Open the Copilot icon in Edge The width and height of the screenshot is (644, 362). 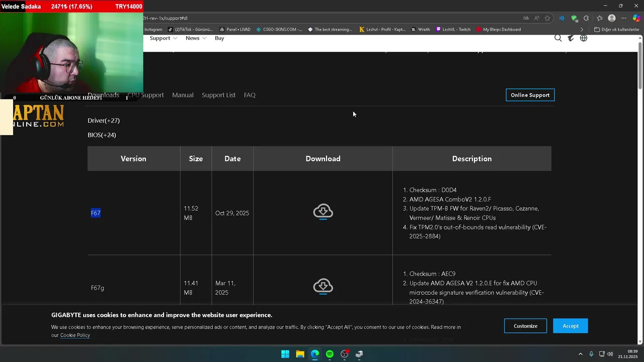pos(636,18)
